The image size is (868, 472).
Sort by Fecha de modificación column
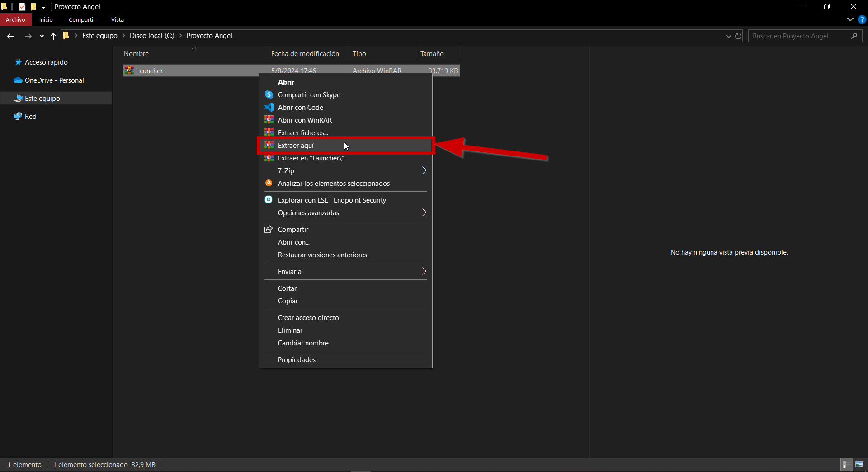[x=305, y=53]
